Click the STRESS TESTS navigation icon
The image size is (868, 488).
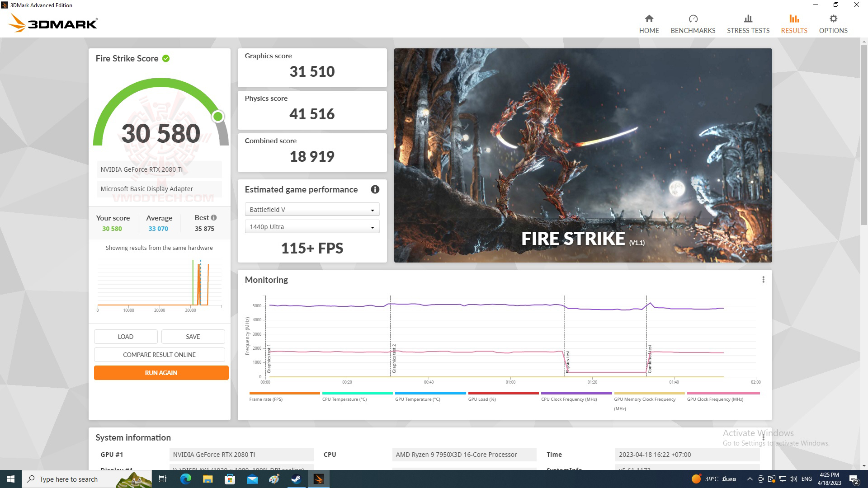(x=749, y=19)
